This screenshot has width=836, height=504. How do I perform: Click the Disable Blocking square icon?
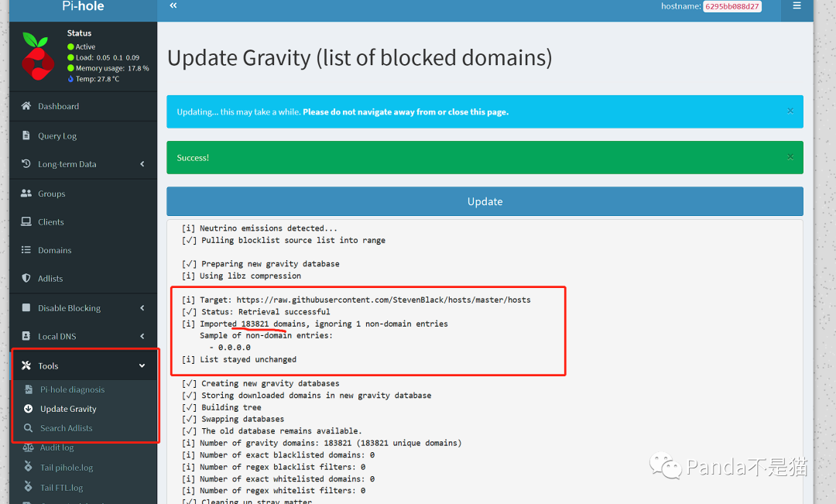pyautogui.click(x=26, y=307)
